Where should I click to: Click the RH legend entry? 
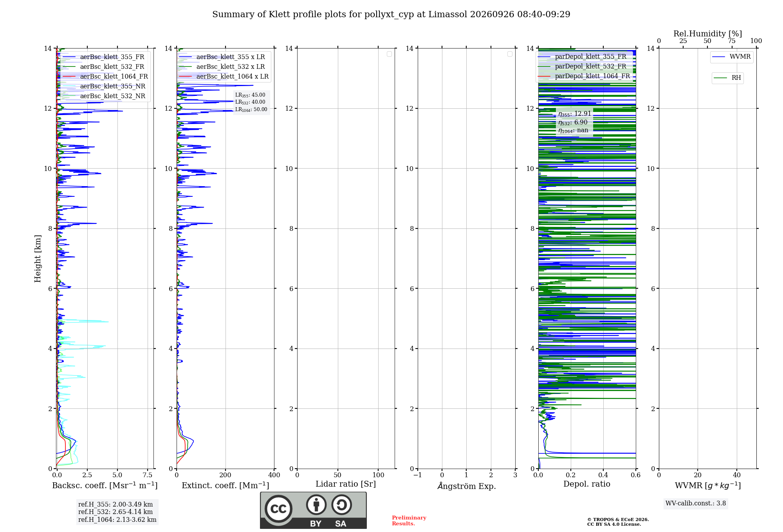coord(727,78)
